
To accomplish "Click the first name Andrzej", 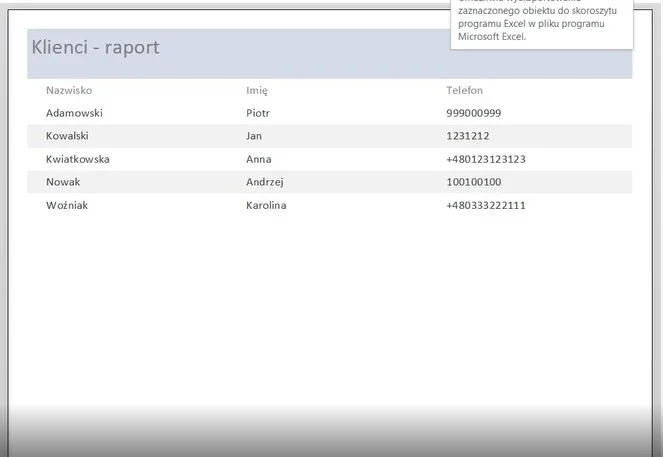I will tap(265, 182).
